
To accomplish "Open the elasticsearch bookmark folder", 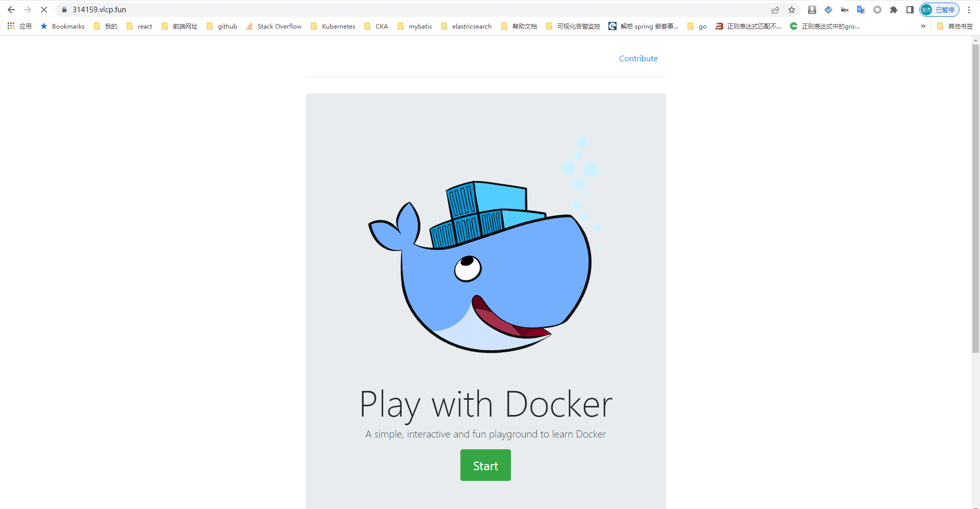I will 466,26.
